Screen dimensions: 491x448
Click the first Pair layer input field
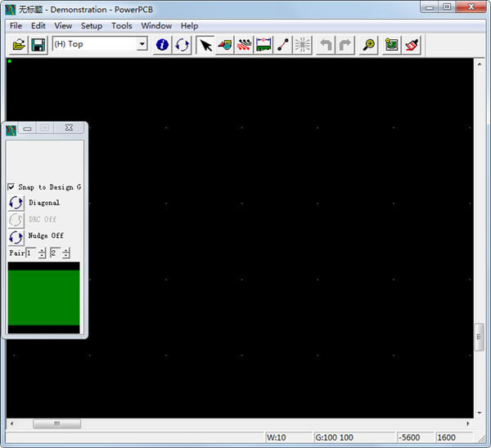[x=31, y=253]
